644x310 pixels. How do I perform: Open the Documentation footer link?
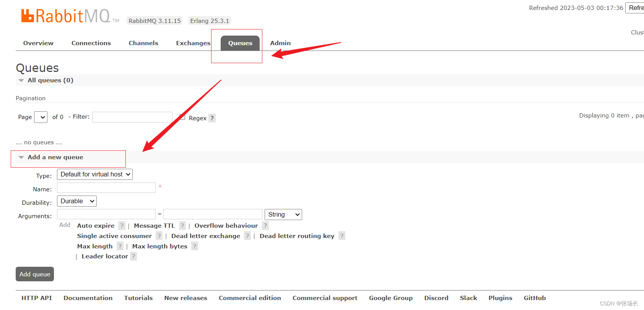[x=88, y=298]
